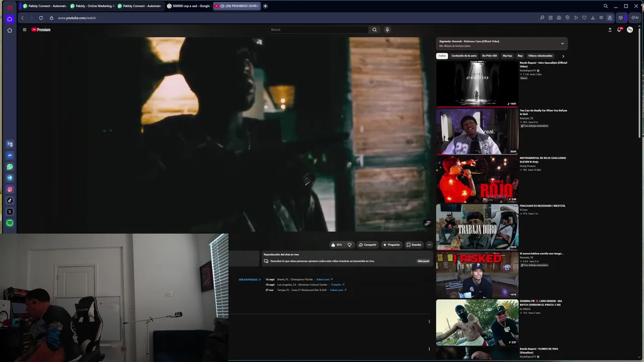Screen dimensions: 644x362
Task: Show more category chips with right arrow
Action: (563, 56)
